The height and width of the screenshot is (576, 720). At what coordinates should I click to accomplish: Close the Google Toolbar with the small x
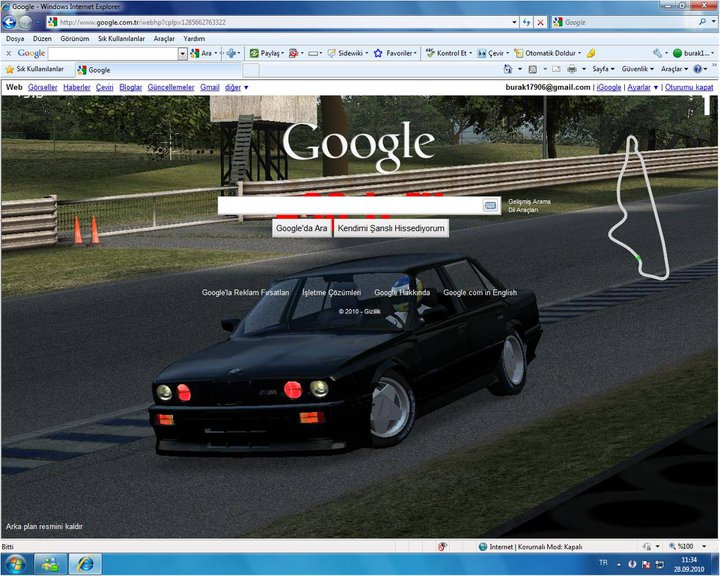tap(8, 53)
